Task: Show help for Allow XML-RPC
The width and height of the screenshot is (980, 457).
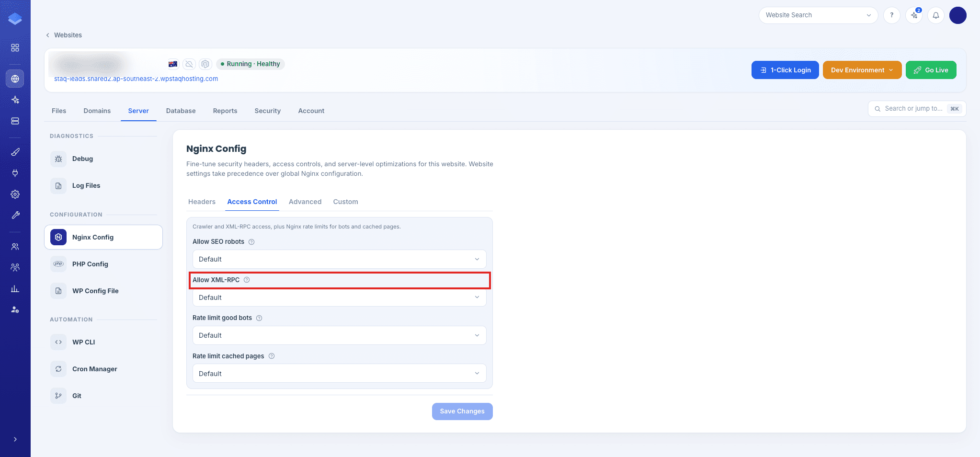Action: click(247, 280)
